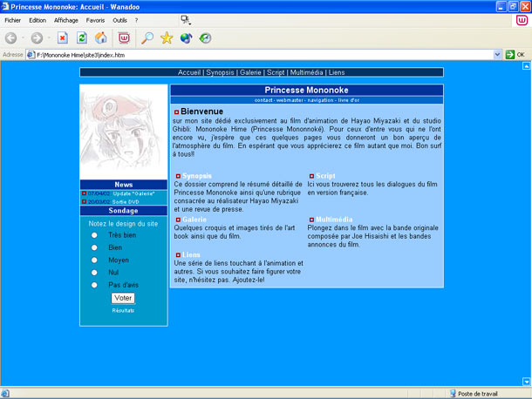Click Multimédia in the top navigation bar
This screenshot has width=532, height=399.
pyautogui.click(x=306, y=72)
